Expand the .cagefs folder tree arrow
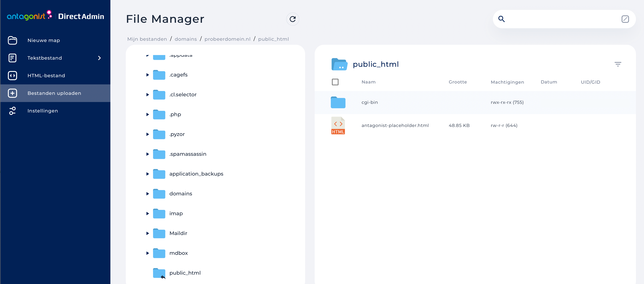Viewport: 644px width, 284px height. tap(147, 75)
